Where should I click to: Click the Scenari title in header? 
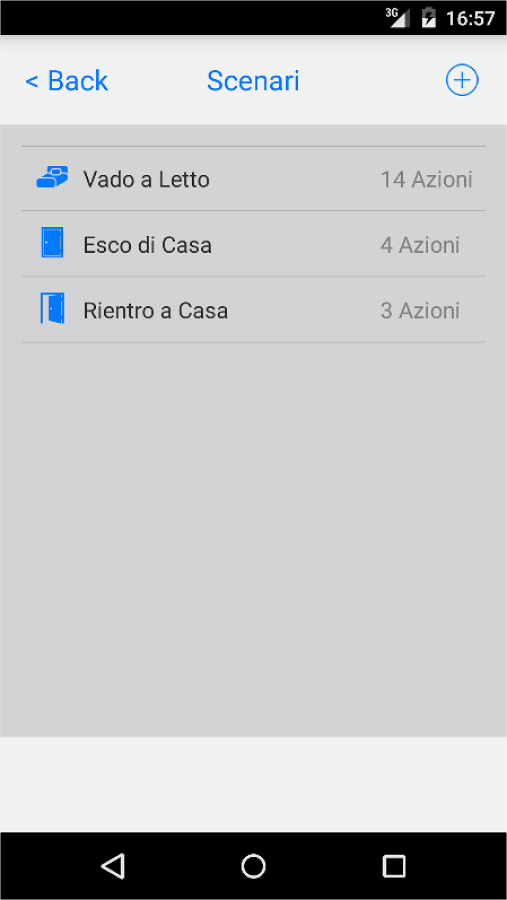click(x=253, y=80)
